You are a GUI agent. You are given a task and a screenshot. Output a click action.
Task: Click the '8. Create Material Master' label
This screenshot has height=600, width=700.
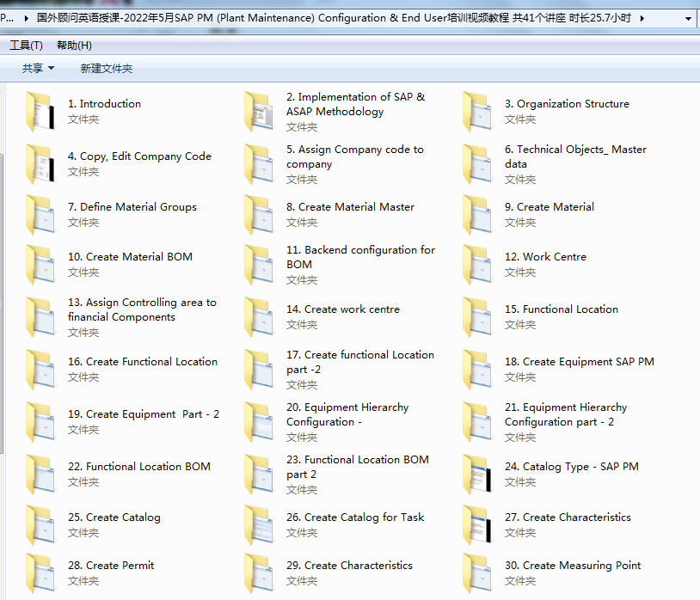pyautogui.click(x=351, y=206)
